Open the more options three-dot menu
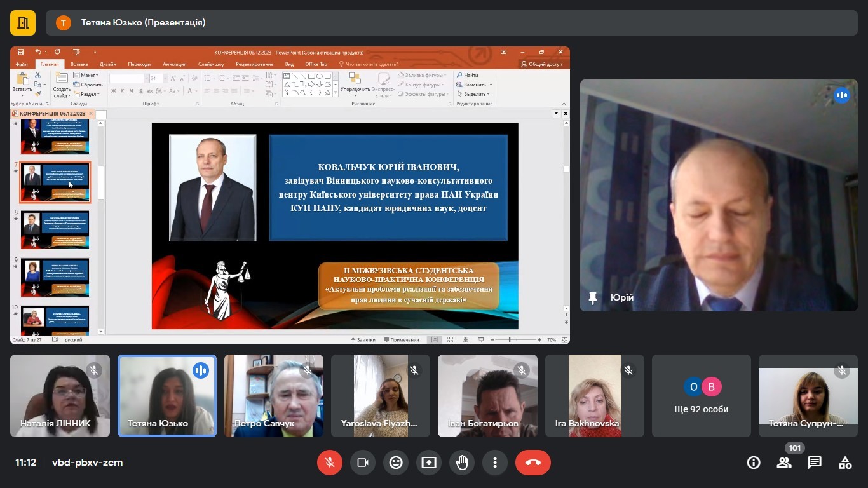 tap(495, 463)
